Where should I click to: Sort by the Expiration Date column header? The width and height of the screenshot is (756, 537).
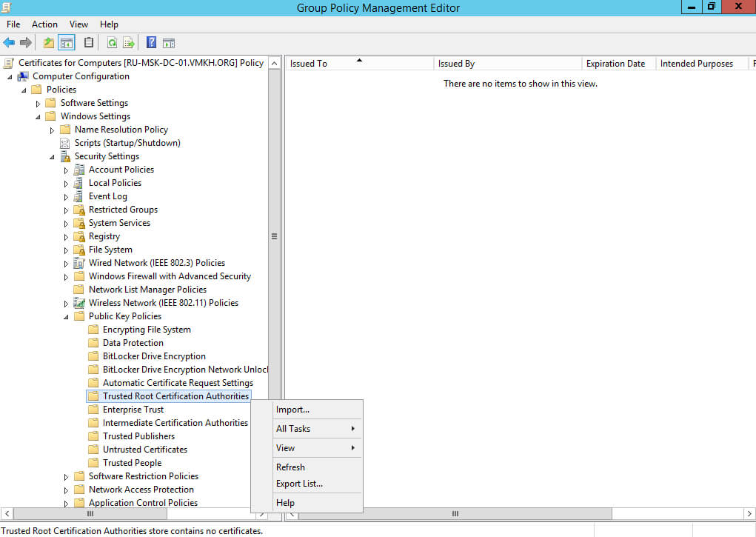618,64
